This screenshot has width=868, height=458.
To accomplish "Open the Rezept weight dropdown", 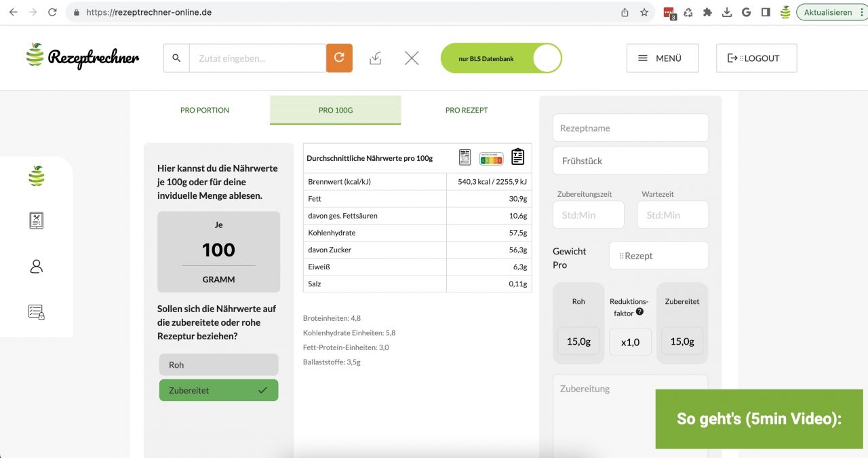I will click(x=658, y=255).
